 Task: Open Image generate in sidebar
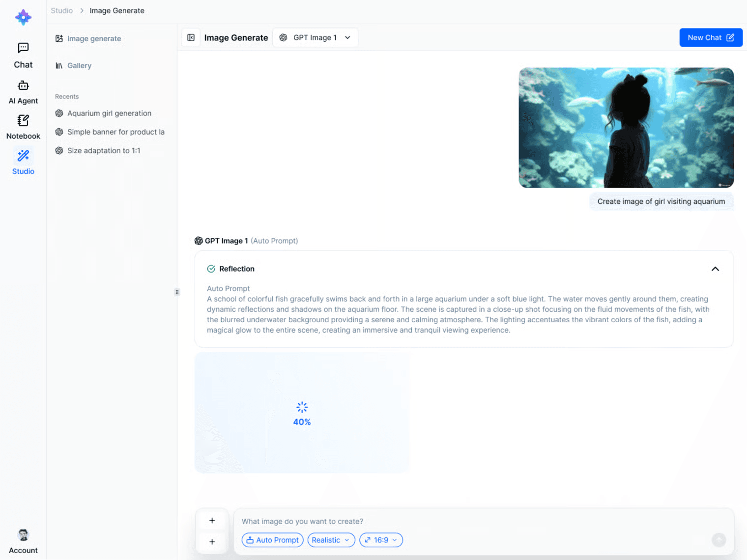88,38
